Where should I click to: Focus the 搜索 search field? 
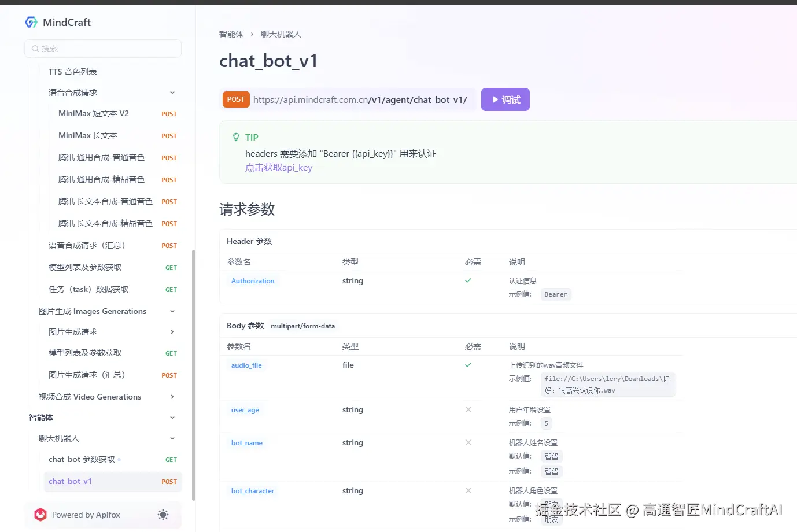point(103,49)
